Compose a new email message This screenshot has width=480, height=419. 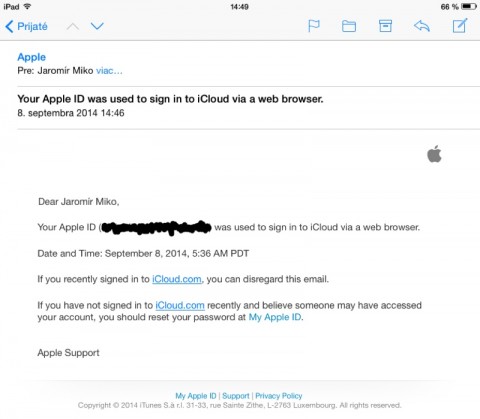[460, 25]
